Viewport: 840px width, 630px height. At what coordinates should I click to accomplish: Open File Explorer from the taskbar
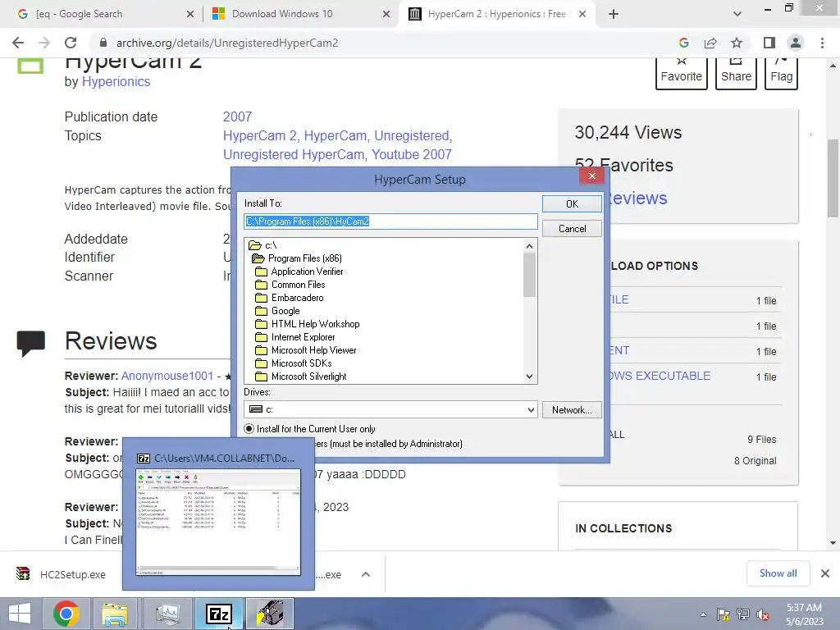coord(115,614)
